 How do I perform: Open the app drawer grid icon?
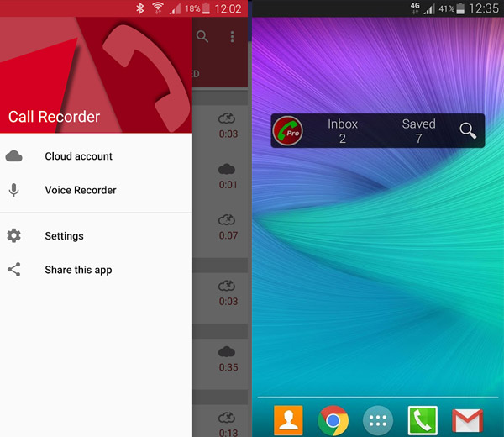coord(378,419)
